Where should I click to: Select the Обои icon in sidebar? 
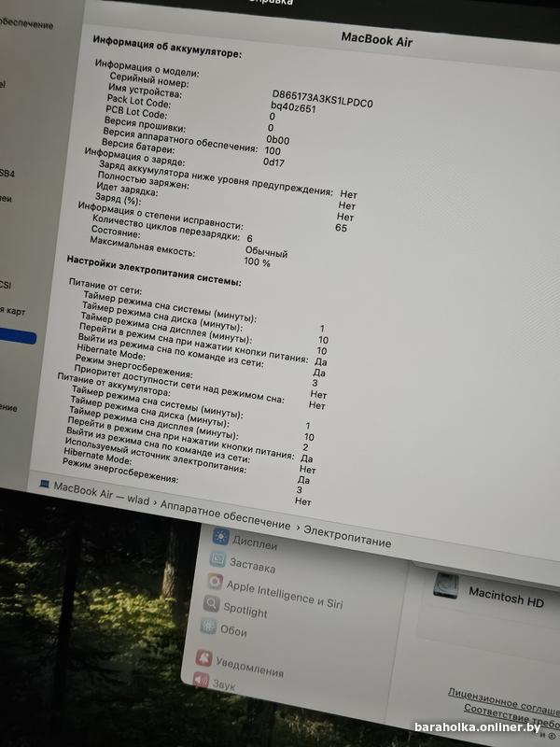[x=208, y=626]
